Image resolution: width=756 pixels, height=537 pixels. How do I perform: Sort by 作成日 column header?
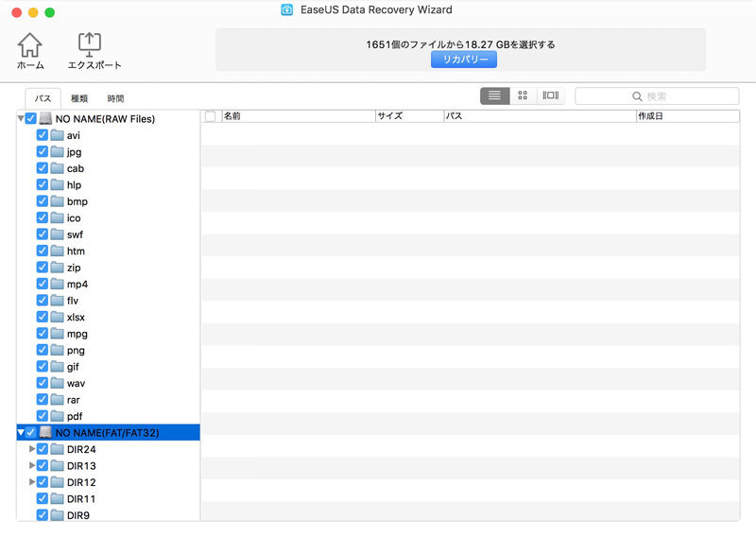click(688, 116)
